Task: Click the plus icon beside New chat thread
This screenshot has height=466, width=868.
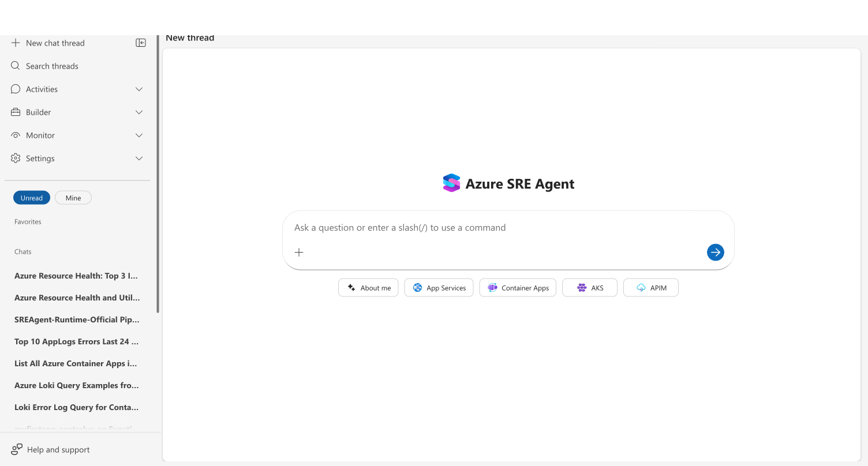Action: (x=16, y=43)
